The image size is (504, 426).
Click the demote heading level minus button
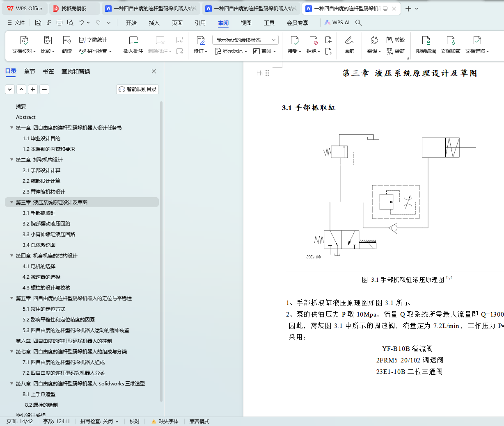(44, 89)
